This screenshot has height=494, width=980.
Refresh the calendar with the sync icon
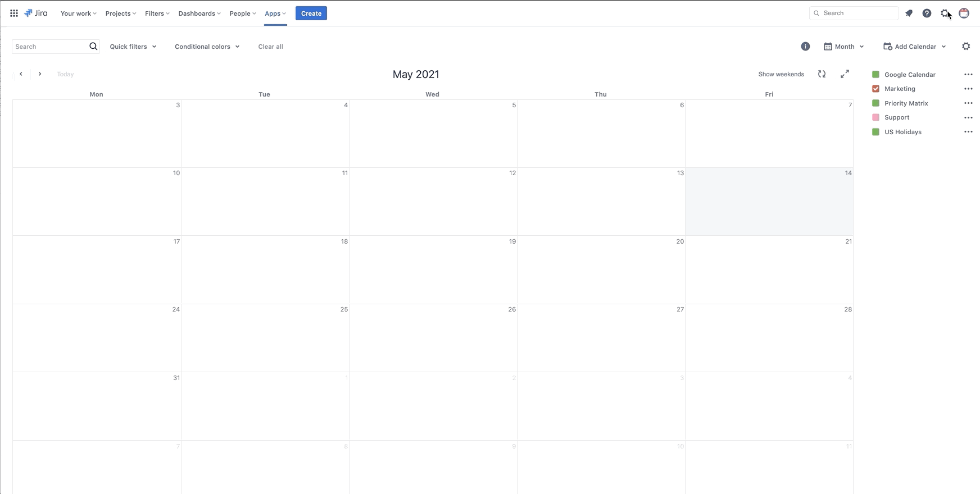pos(822,74)
